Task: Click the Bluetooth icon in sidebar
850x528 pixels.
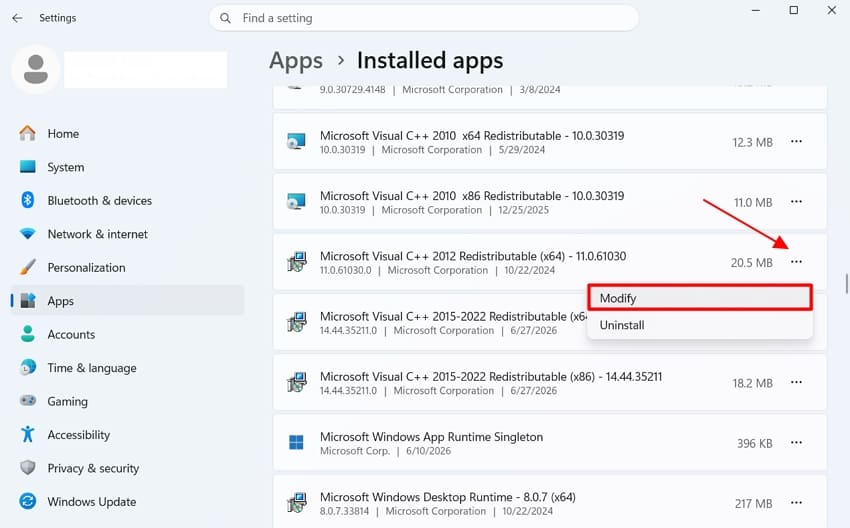Action: tap(28, 200)
